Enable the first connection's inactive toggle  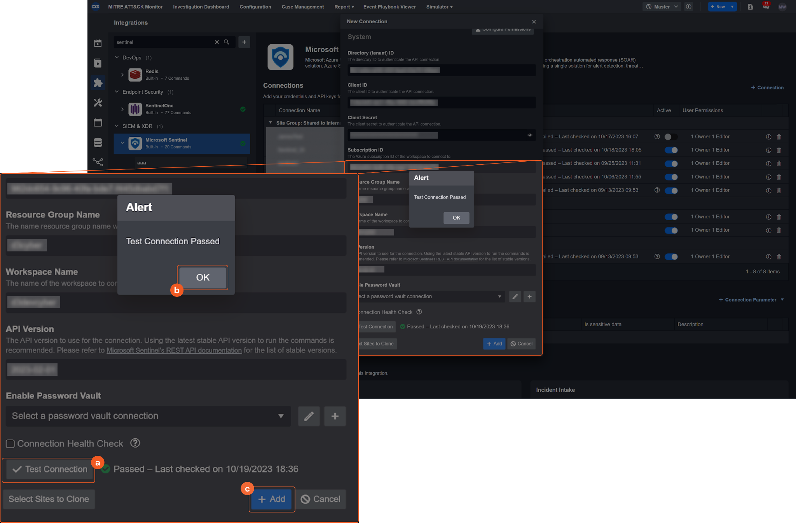pyautogui.click(x=670, y=137)
